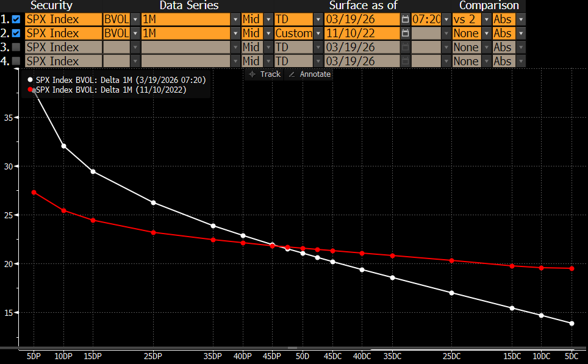Open row 1 BVOL source dropdown
Viewport: 588px width, 364px height.
coord(135,19)
